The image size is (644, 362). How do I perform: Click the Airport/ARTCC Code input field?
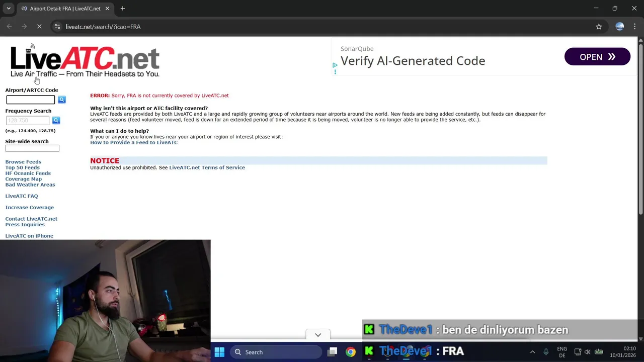(30, 100)
